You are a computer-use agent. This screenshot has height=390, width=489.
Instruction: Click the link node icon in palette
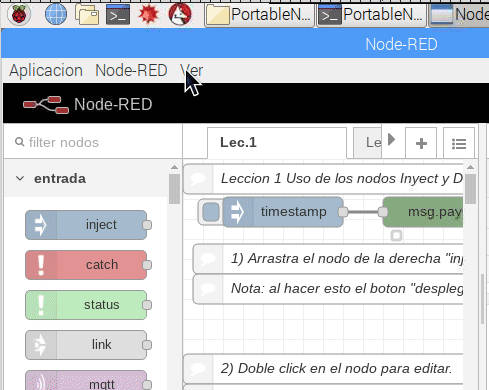[x=41, y=345]
